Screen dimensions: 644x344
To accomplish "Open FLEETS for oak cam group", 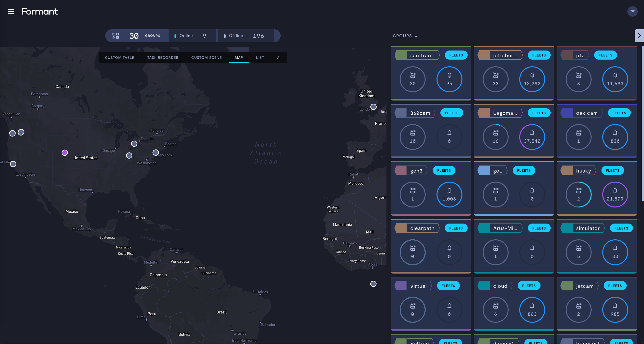I will pos(619,113).
